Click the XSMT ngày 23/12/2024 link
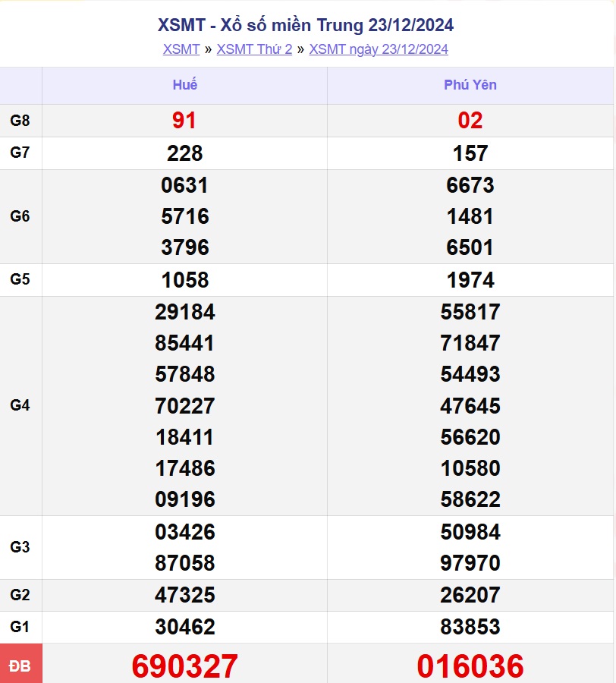 (x=379, y=49)
